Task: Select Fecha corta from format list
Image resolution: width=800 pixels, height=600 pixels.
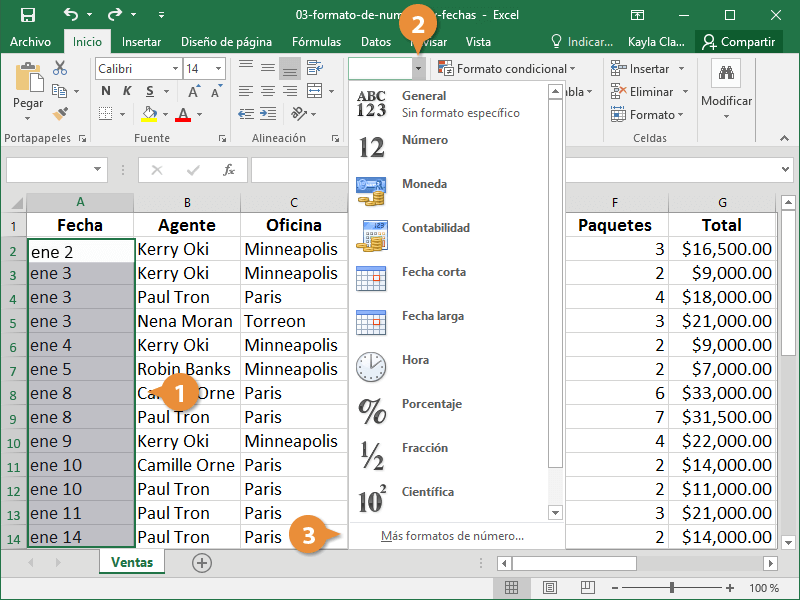Action: (433, 272)
